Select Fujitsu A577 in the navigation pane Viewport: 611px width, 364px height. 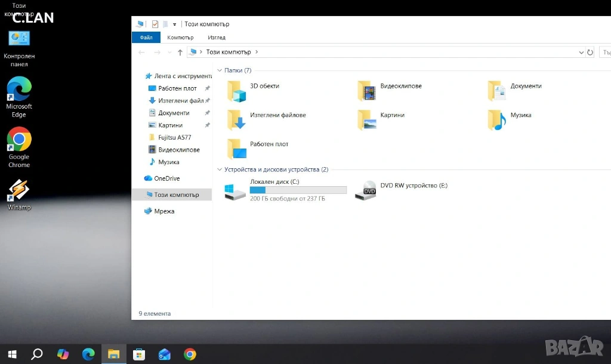pos(174,137)
